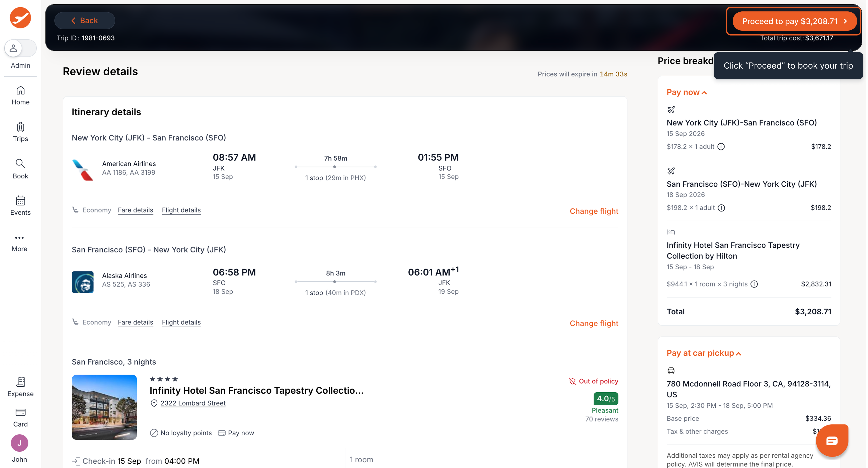Screen dimensions: 868x468
Task: Change flight for JFK to SFO
Action: (594, 211)
